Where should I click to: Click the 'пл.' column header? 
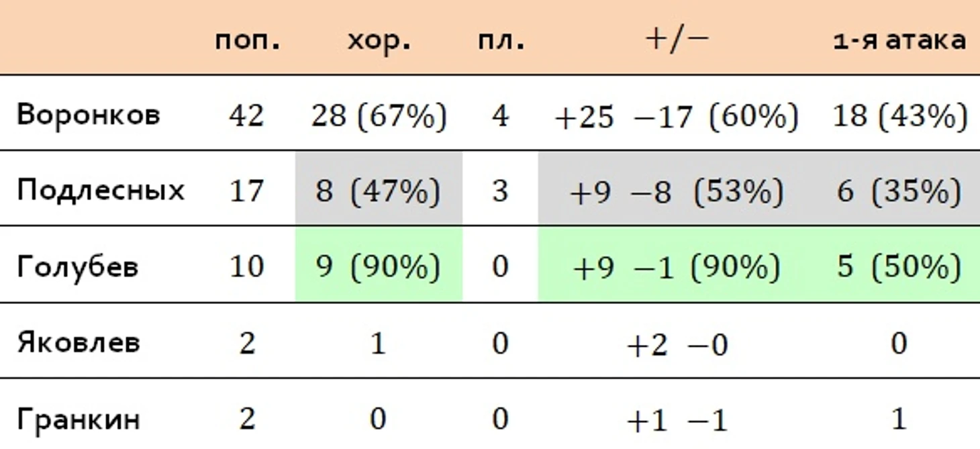tap(501, 42)
